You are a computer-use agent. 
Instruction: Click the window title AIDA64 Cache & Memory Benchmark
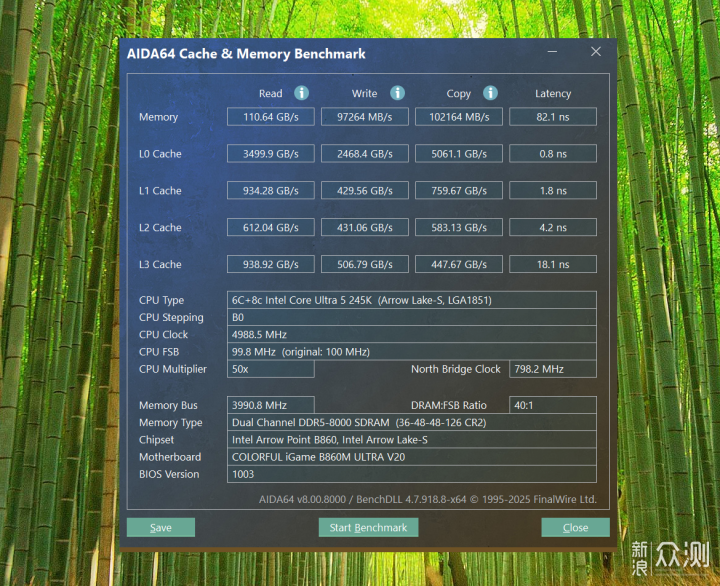[246, 54]
